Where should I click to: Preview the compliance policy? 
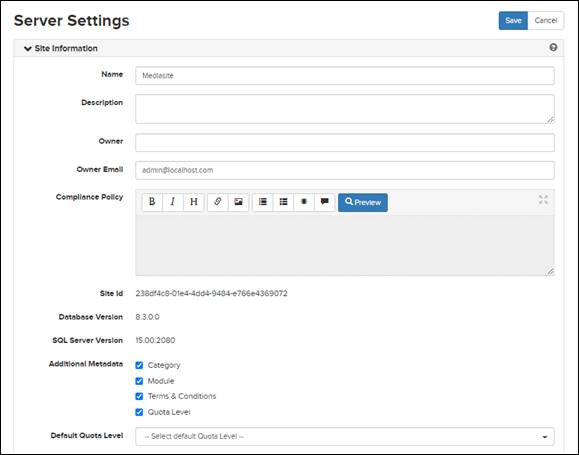pos(363,202)
